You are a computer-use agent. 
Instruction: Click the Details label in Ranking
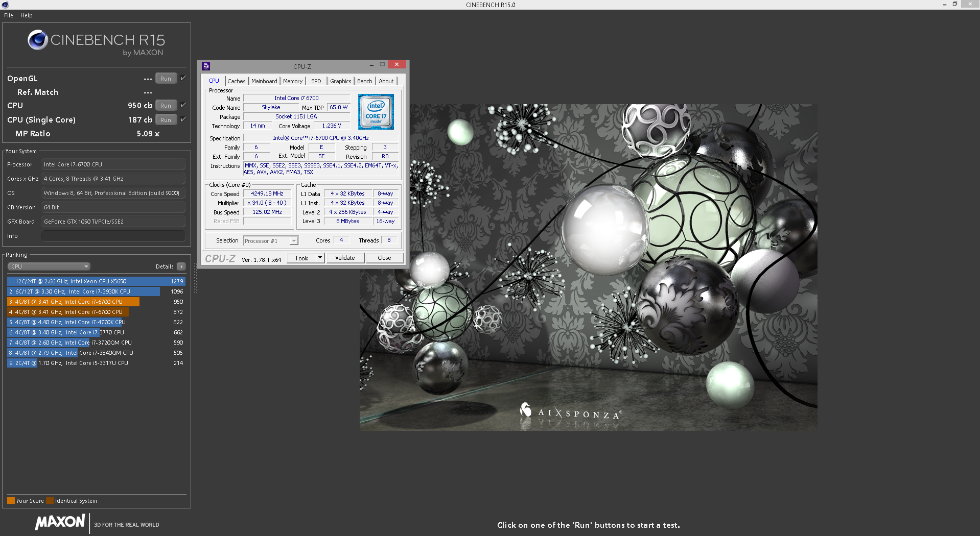click(x=165, y=266)
